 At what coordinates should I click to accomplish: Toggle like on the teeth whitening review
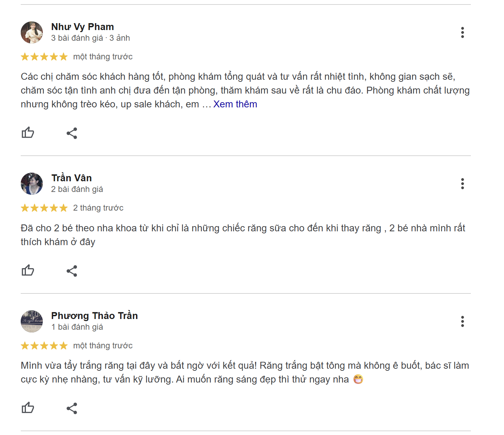(28, 408)
